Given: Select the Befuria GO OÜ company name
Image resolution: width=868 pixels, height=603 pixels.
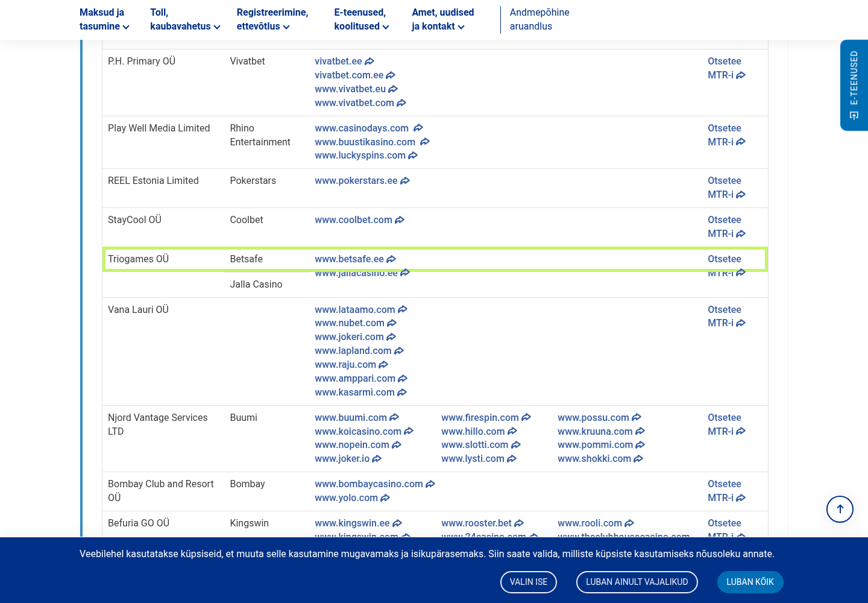Looking at the screenshot, I should coord(139,523).
